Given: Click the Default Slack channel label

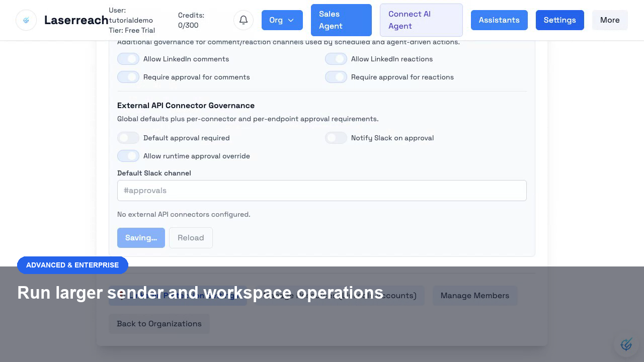Looking at the screenshot, I should click(154, 173).
